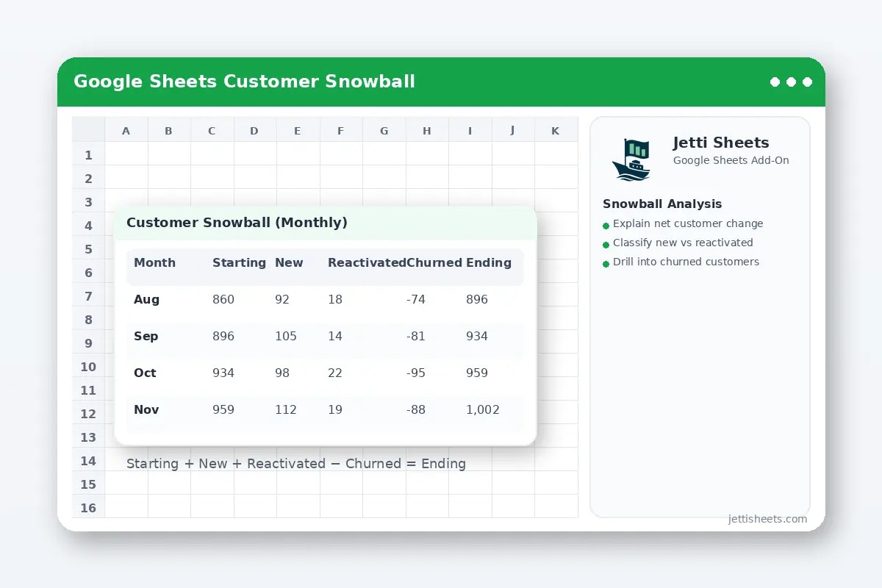Toggle selection of column header C

[x=212, y=129]
